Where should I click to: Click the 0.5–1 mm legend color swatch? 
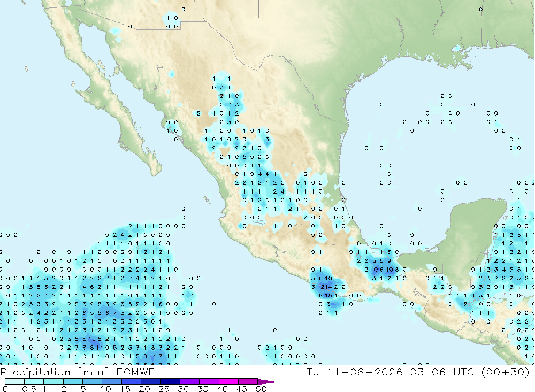point(34,381)
